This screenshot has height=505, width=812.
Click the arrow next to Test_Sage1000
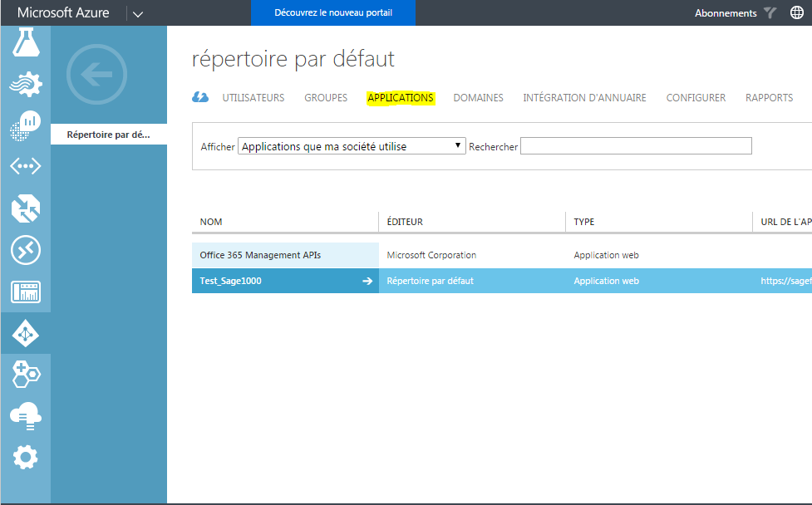pos(367,281)
